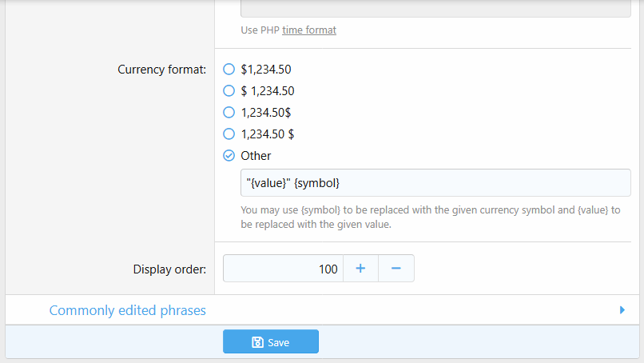
Task: Focus the Display order number field
Action: click(283, 269)
